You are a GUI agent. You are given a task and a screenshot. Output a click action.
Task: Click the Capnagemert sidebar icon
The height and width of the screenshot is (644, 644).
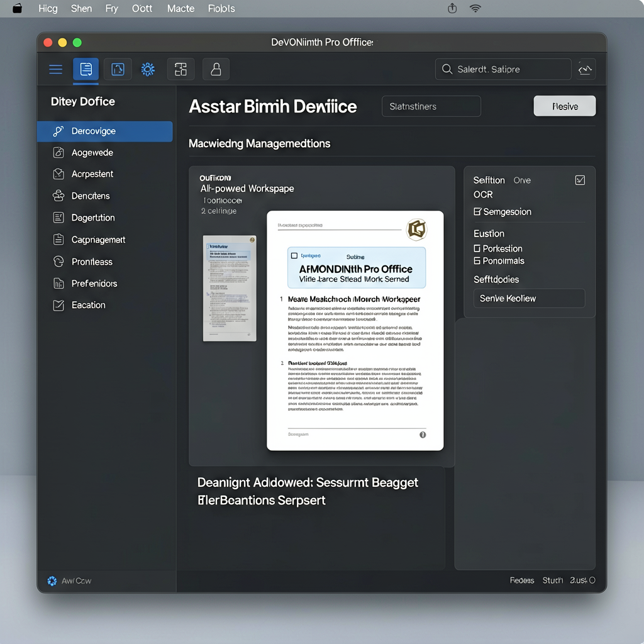click(x=58, y=239)
